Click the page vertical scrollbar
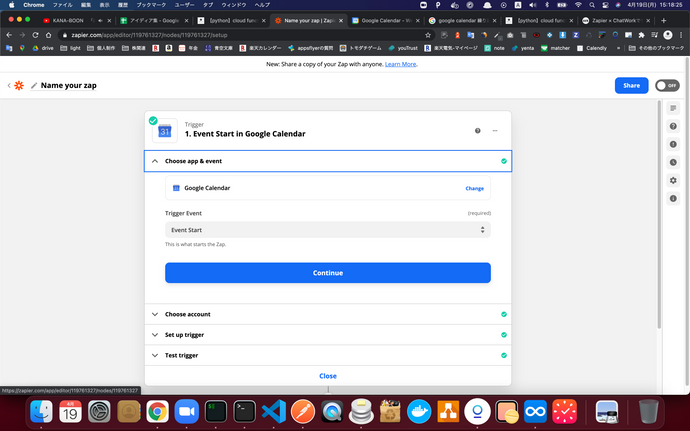This screenshot has width=690, height=431. (x=659, y=215)
